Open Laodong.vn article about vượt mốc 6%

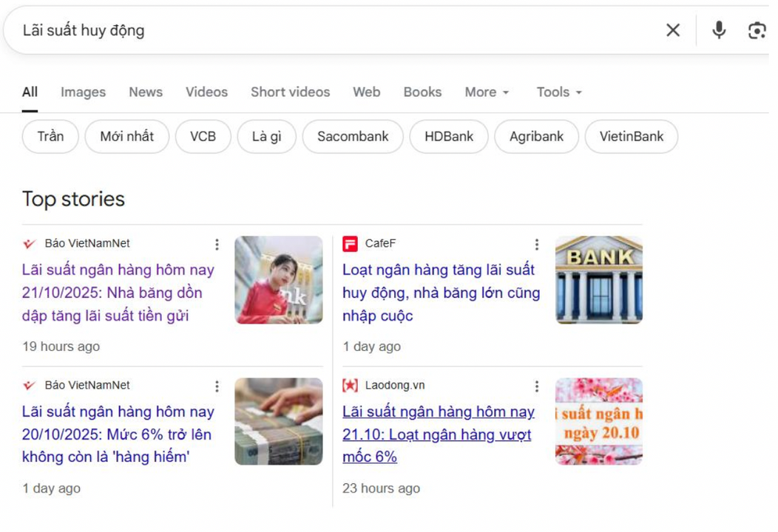[x=438, y=434]
